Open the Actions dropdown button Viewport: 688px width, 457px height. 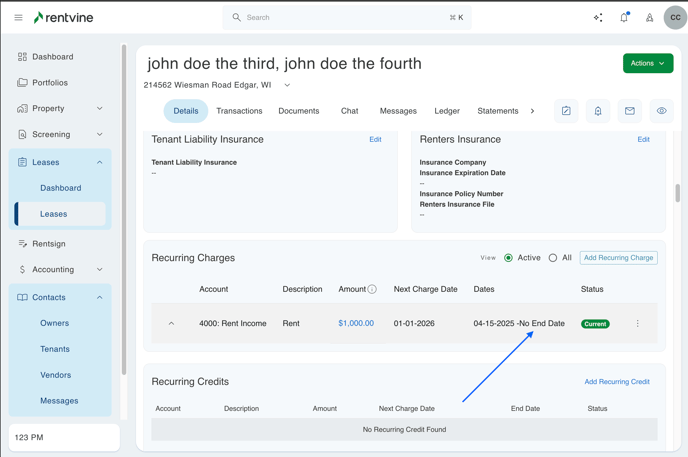[x=647, y=63]
